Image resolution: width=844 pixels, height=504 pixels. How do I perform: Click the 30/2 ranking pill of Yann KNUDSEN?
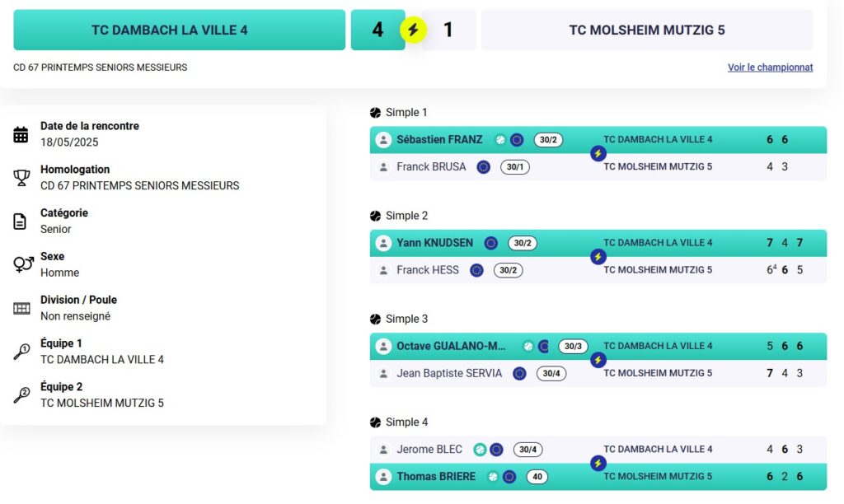click(522, 243)
